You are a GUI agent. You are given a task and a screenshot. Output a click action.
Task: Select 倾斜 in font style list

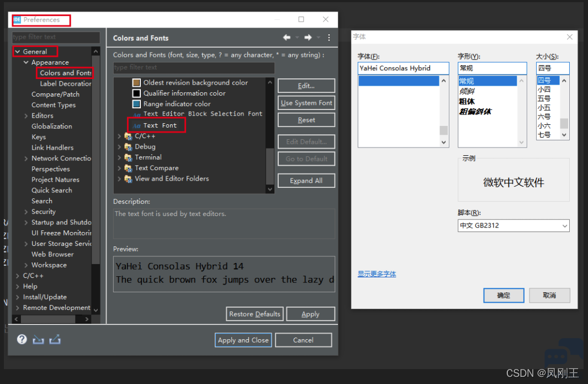pyautogui.click(x=467, y=91)
